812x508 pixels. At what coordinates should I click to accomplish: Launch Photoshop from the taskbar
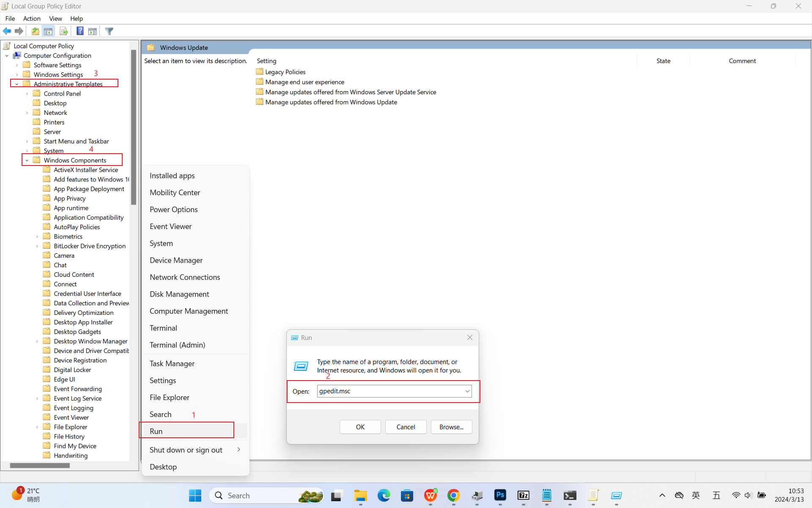(500, 495)
